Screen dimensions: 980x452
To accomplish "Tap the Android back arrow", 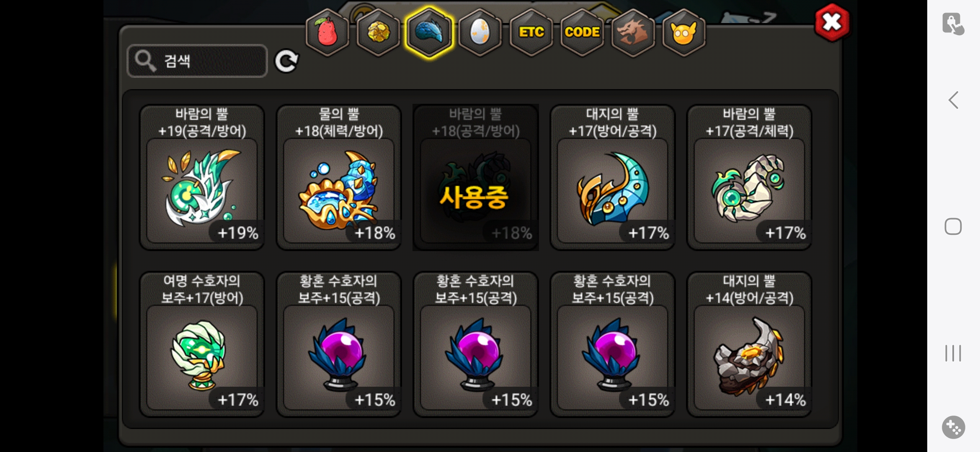I will (954, 100).
